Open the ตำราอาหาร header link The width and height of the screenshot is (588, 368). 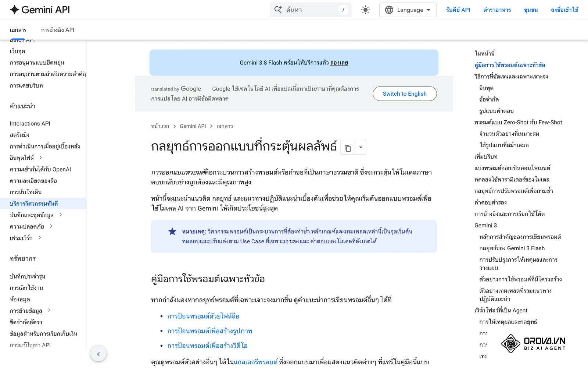point(497,10)
